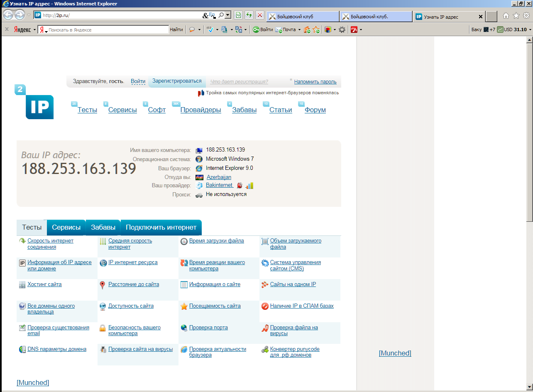The height and width of the screenshot is (392, 533).
Task: Select the Сервисы tab above tests list
Action: coord(66,228)
